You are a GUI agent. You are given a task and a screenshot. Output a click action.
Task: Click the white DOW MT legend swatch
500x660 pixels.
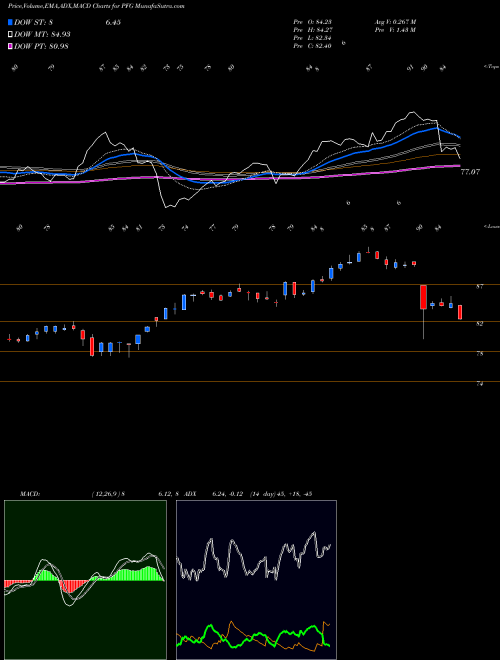coord(10,34)
